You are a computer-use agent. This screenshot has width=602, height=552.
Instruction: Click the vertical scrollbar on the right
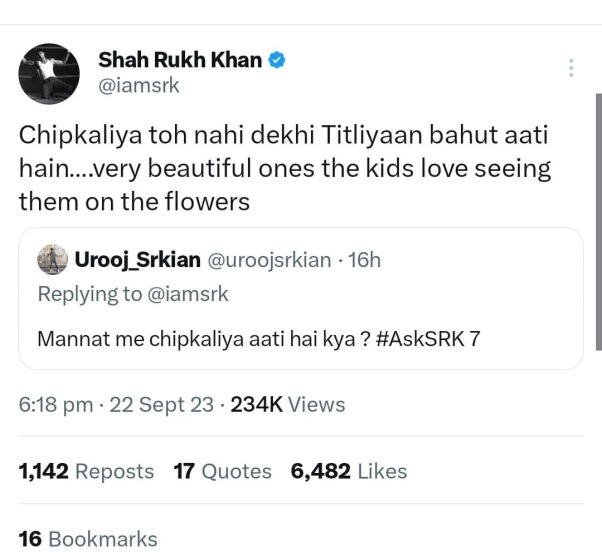tap(598, 220)
